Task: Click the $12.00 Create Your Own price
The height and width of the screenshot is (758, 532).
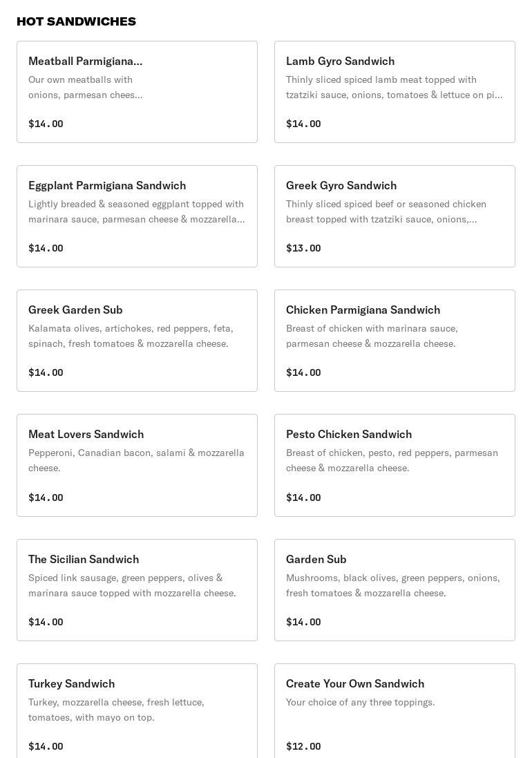Action: (303, 746)
